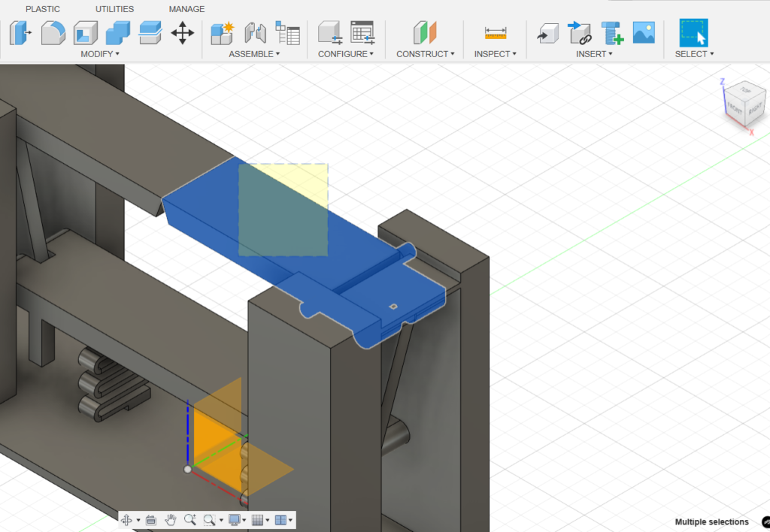Expand the INSPECT dropdown menu
Image resolution: width=770 pixels, height=532 pixels.
pos(495,54)
